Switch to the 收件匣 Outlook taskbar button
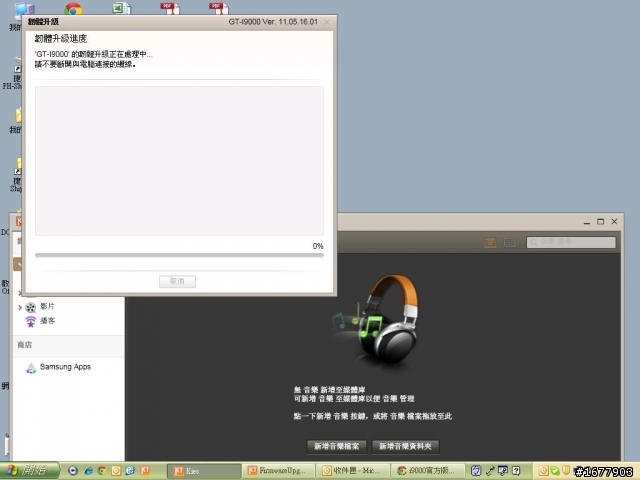640x480 pixels. pos(353,471)
